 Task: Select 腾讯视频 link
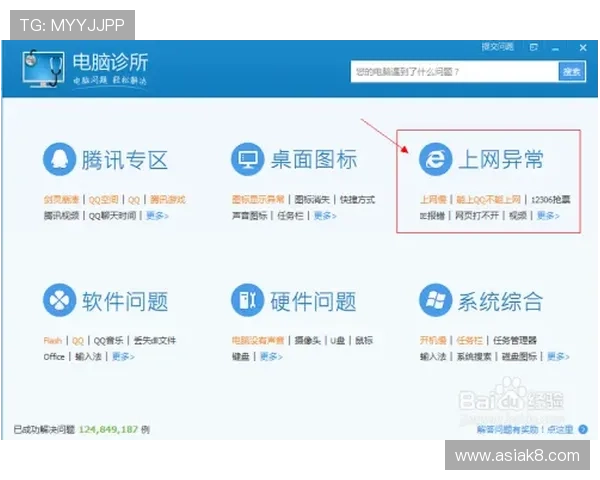[x=61, y=216]
